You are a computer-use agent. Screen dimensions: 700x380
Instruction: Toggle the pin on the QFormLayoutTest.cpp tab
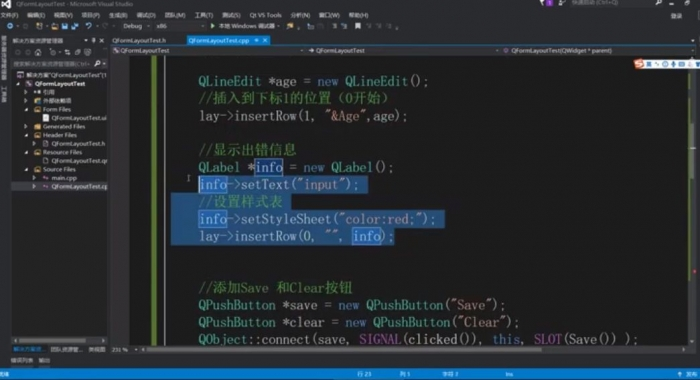pos(257,40)
